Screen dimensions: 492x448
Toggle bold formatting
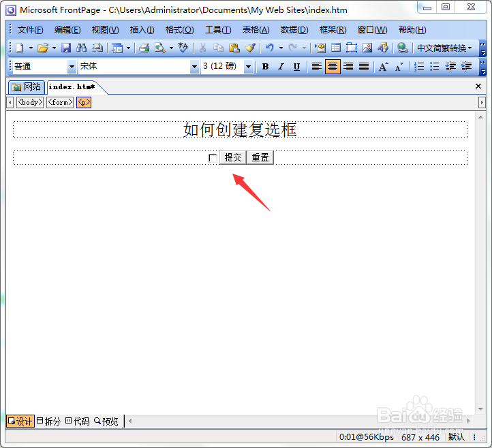pos(266,67)
